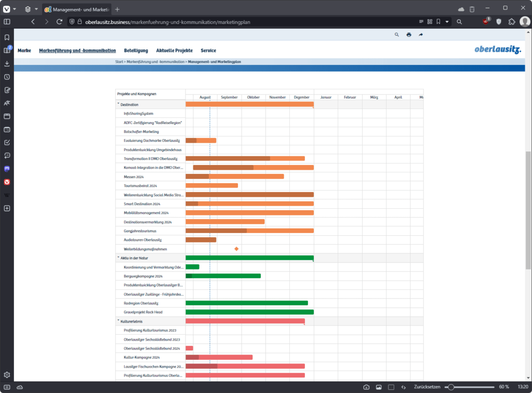Open the user profile avatar

(525, 22)
